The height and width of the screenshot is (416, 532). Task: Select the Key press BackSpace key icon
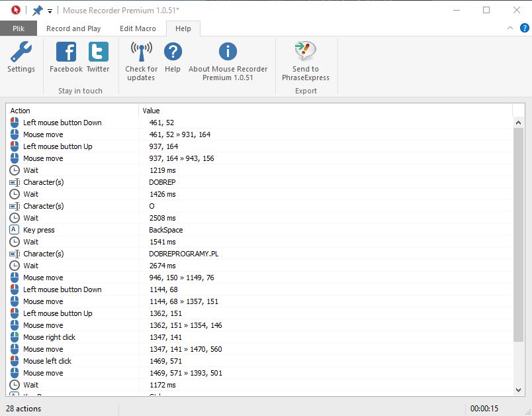(14, 230)
